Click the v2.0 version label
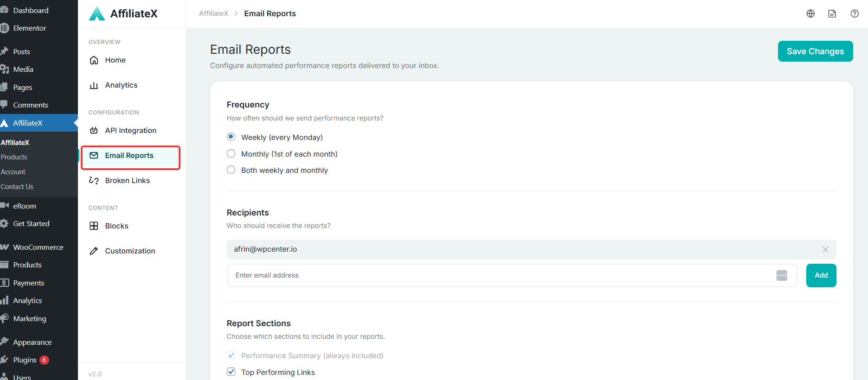 [95, 374]
